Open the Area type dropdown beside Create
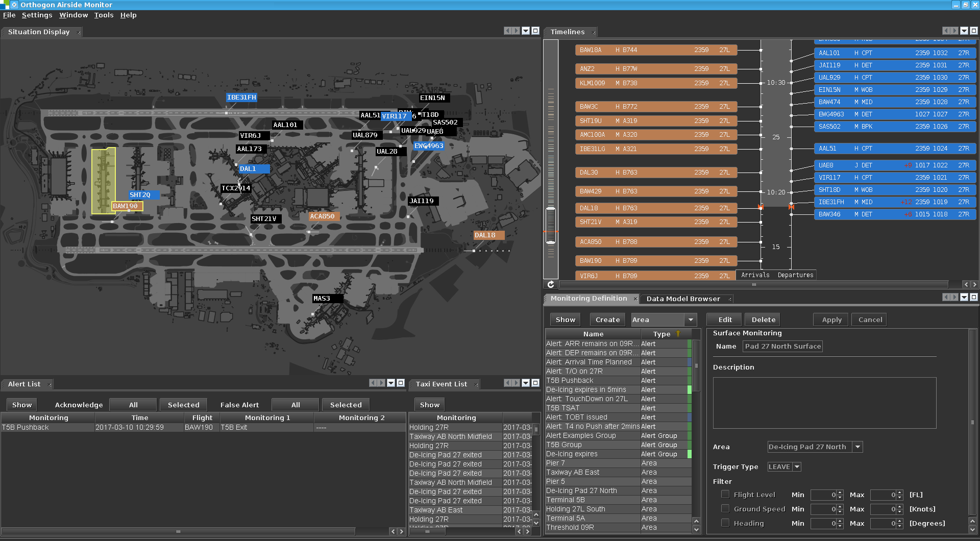Image resolution: width=980 pixels, height=541 pixels. (x=691, y=319)
